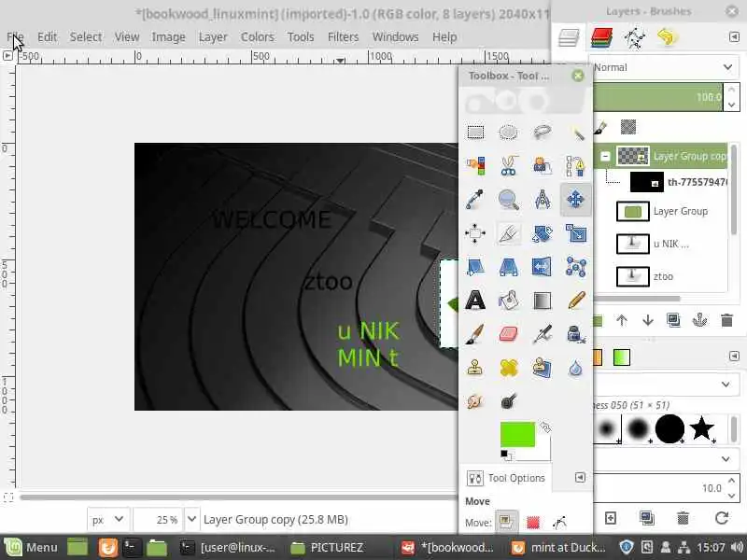This screenshot has height=560, width=747.
Task: Open the Layers dock configure menu arrow
Action: coord(734,37)
